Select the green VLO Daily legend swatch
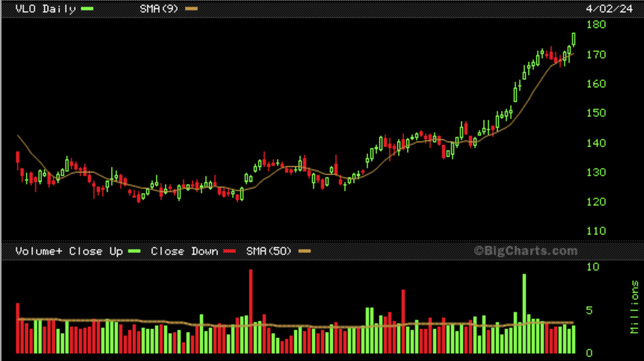 tap(87, 9)
